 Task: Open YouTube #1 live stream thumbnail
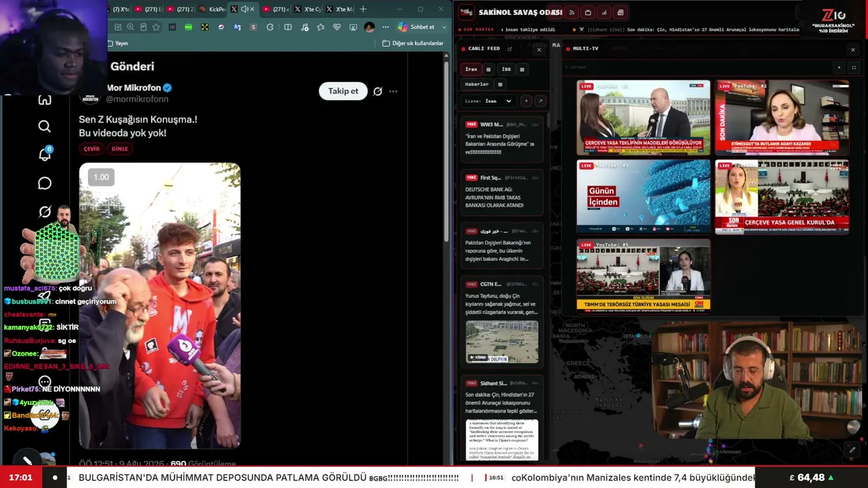(x=644, y=117)
